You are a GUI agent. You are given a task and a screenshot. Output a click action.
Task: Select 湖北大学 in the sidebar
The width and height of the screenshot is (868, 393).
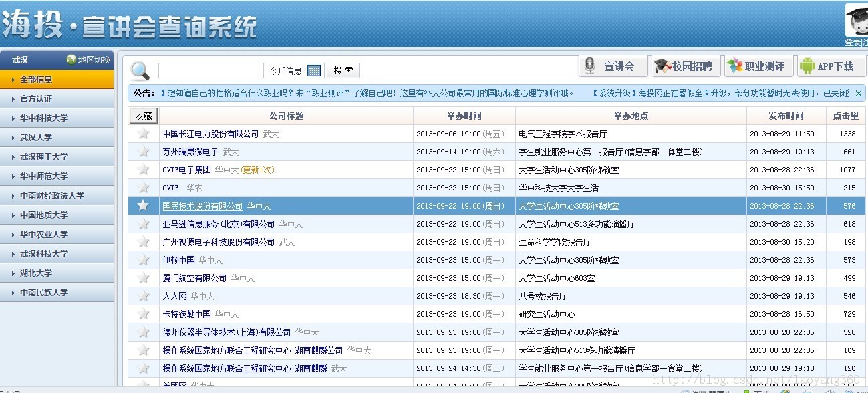point(57,273)
